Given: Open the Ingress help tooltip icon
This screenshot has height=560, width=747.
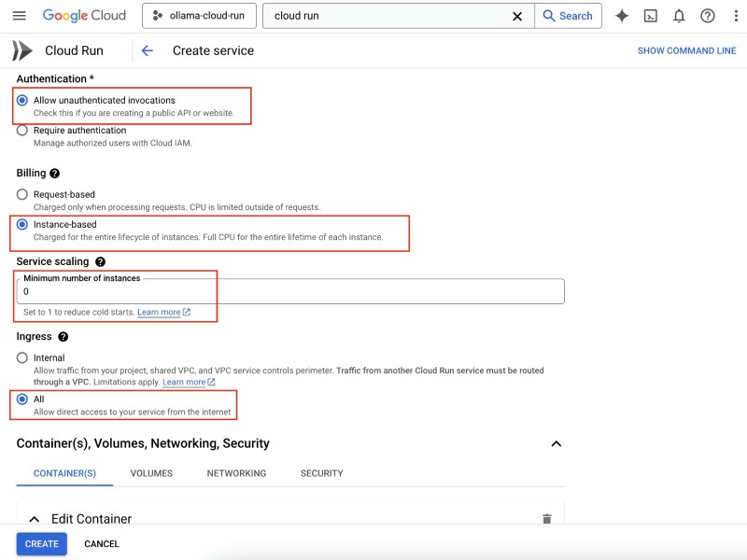Looking at the screenshot, I should pos(63,338).
